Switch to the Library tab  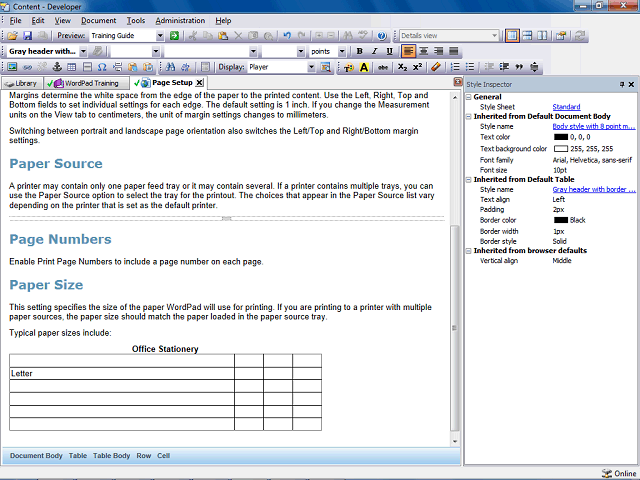point(22,83)
